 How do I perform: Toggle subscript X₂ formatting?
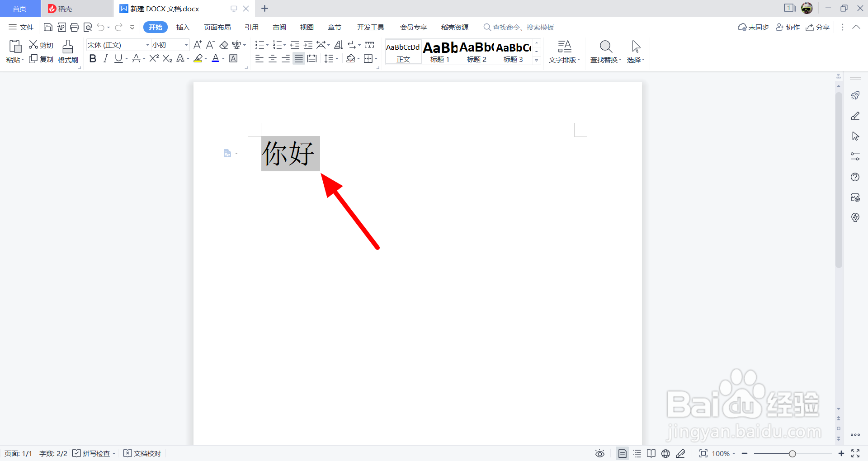point(167,58)
